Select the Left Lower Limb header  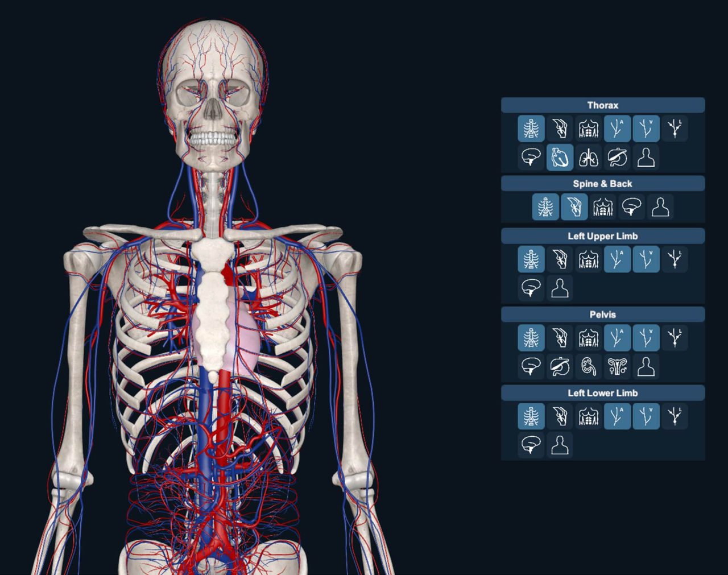(603, 392)
